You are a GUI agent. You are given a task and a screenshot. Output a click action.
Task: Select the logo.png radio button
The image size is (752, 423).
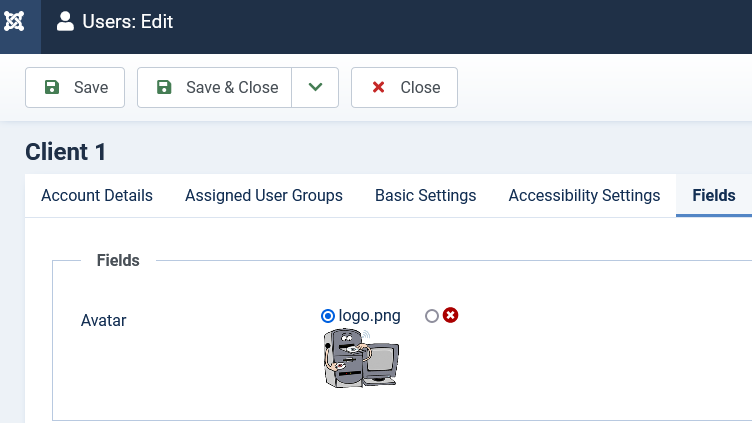click(328, 316)
